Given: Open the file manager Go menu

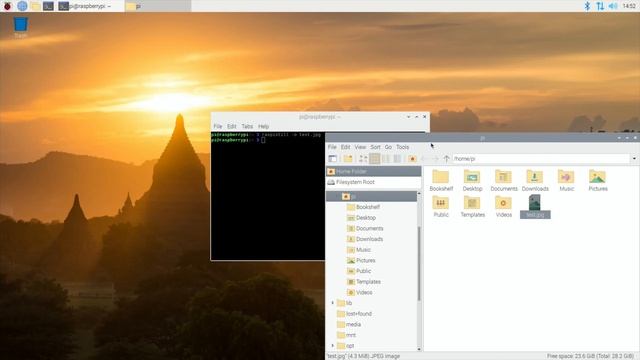Looking at the screenshot, I should tap(388, 147).
